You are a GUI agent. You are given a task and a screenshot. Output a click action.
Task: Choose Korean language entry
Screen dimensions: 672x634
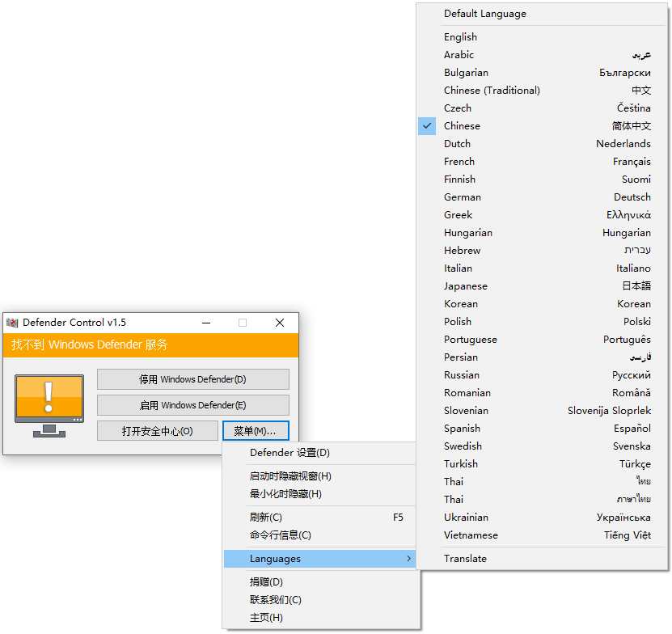tap(542, 304)
